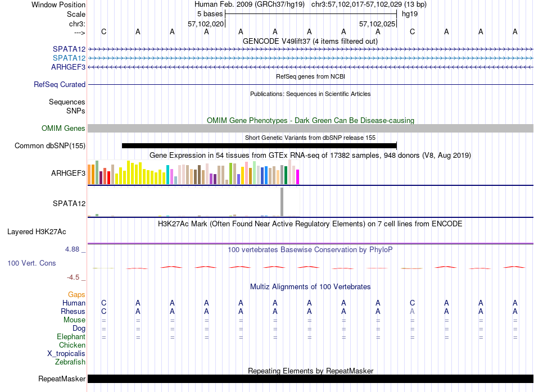Image resolution: width=534 pixels, height=392 pixels.
Task: Open OMIM Gene Phenotypes track title
Action: (310, 120)
